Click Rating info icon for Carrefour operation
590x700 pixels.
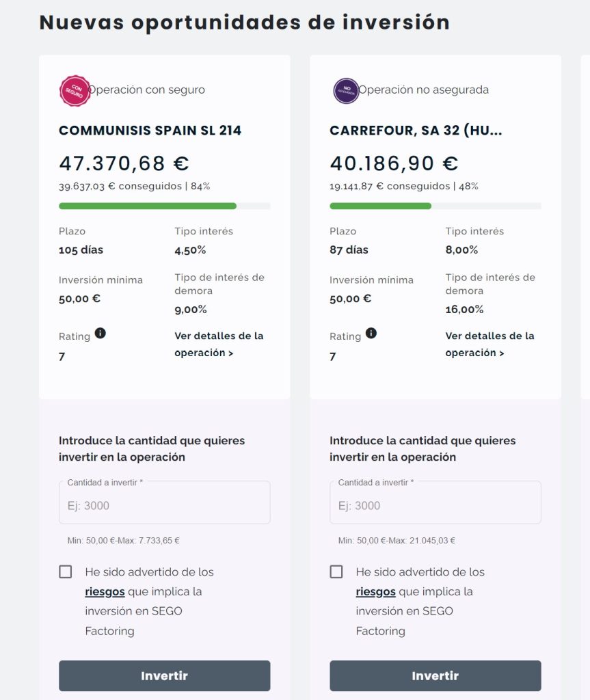(x=371, y=334)
